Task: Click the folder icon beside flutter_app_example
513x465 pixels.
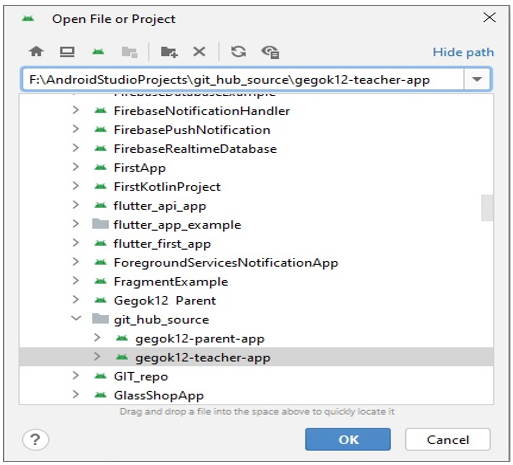Action: pyautogui.click(x=100, y=224)
